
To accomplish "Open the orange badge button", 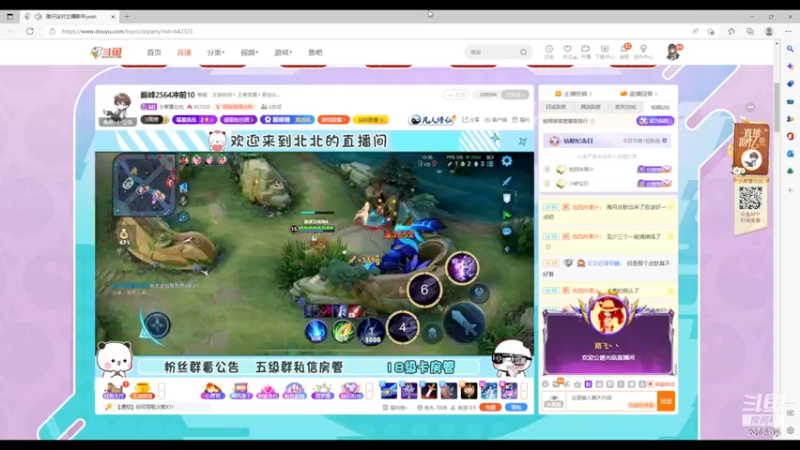I will pos(333,120).
